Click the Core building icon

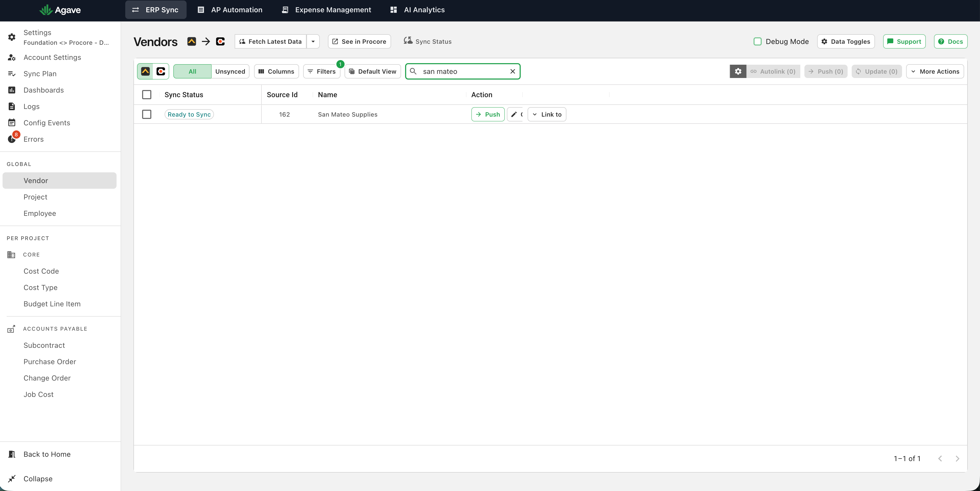tap(12, 255)
